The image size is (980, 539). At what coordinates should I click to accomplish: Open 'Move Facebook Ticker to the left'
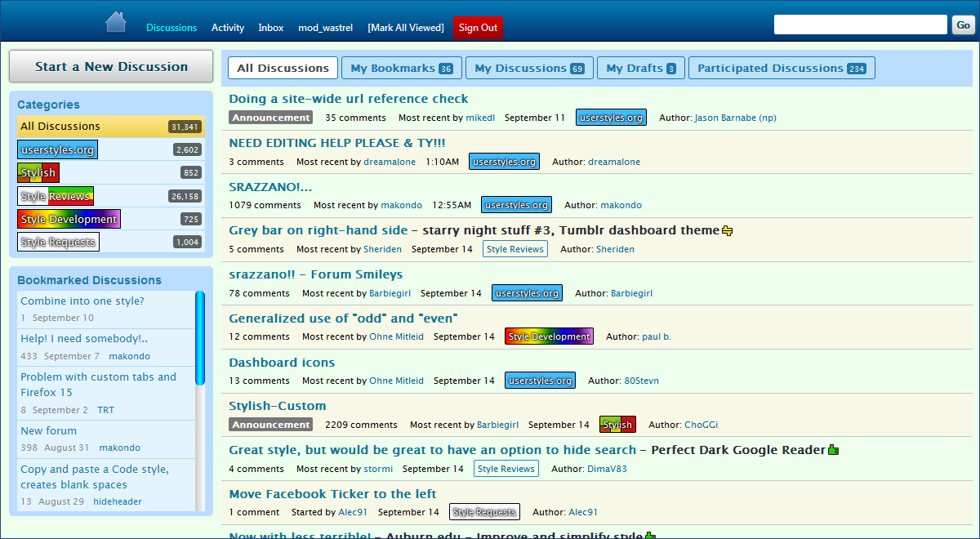coord(332,494)
